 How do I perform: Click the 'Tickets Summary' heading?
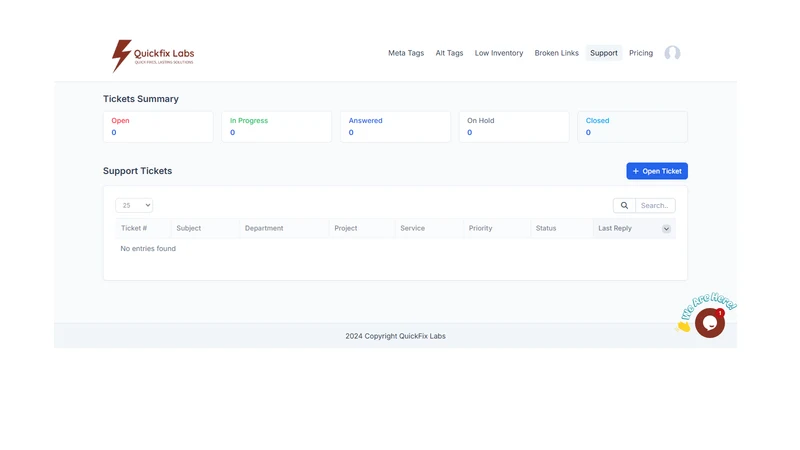coord(141,99)
